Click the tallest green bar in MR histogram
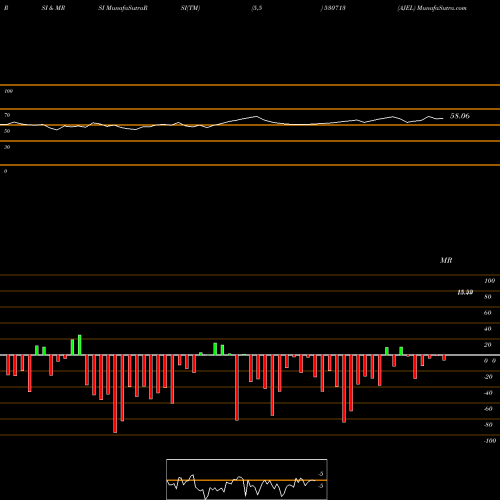500x500 pixels. click(x=80, y=345)
